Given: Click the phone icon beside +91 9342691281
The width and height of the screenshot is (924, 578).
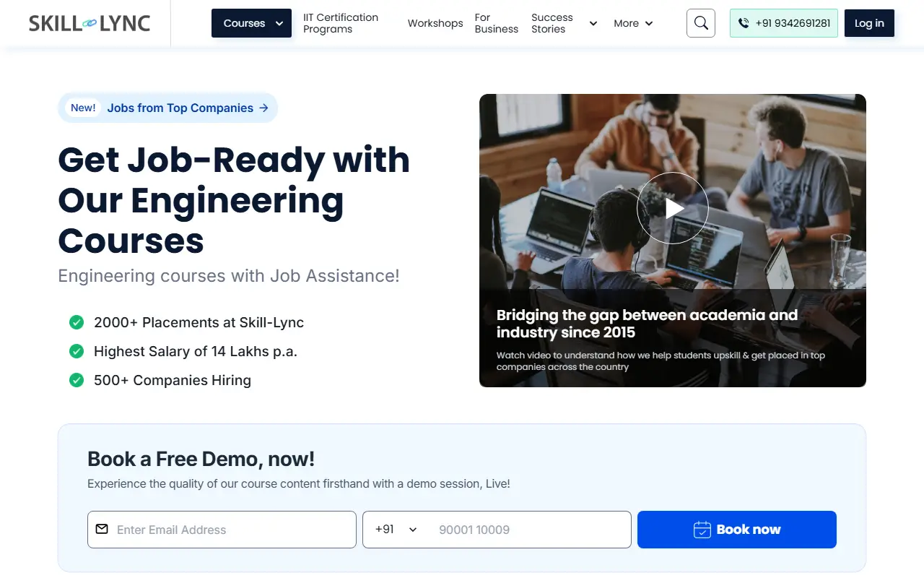Looking at the screenshot, I should pyautogui.click(x=744, y=23).
